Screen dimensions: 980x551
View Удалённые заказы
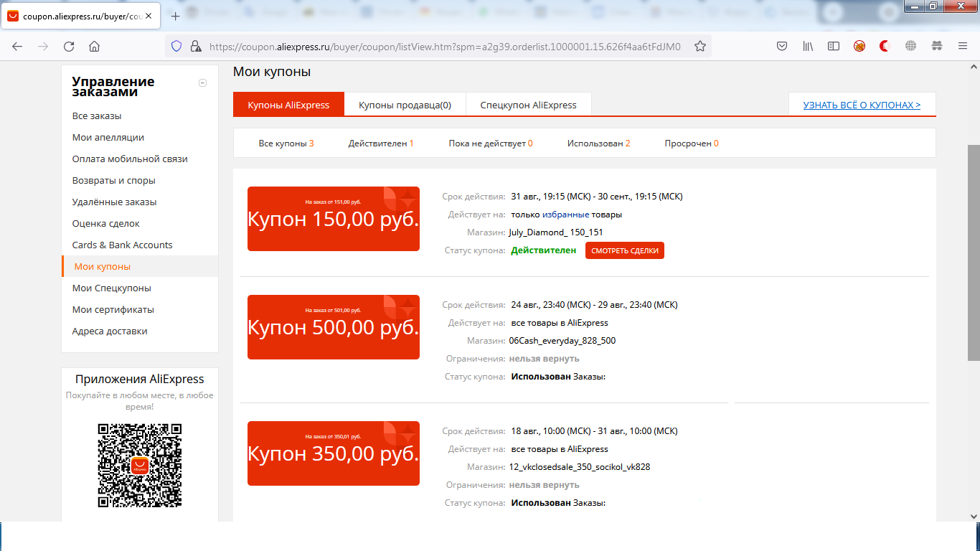pos(114,202)
